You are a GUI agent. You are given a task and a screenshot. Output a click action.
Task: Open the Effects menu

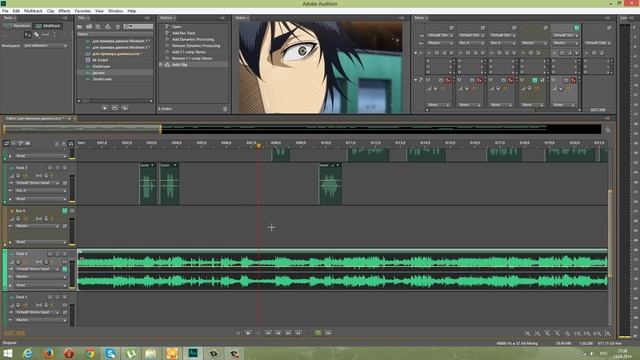click(x=64, y=11)
